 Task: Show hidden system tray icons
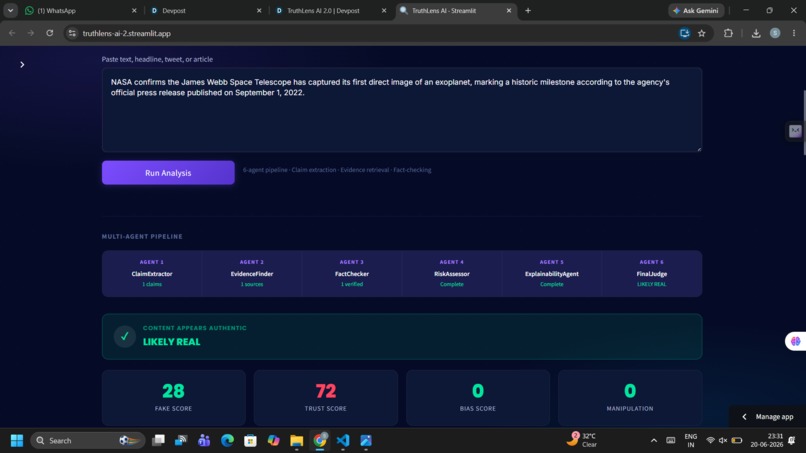click(654, 441)
